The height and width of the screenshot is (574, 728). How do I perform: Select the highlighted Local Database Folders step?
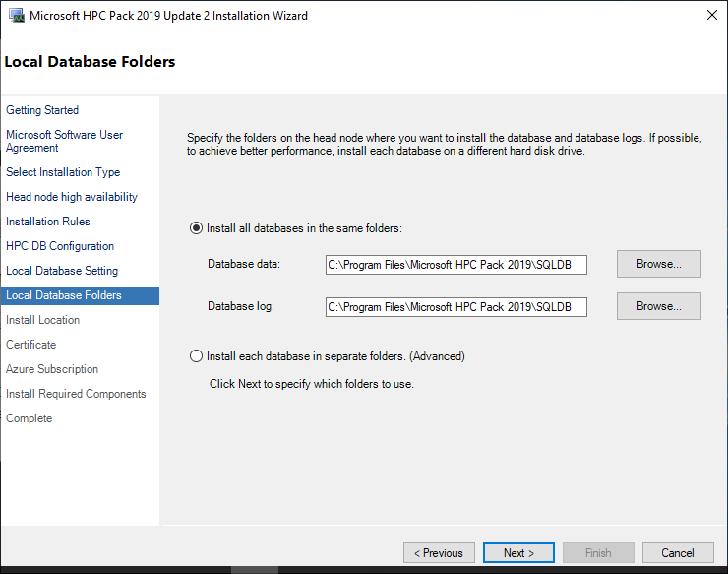click(x=80, y=295)
